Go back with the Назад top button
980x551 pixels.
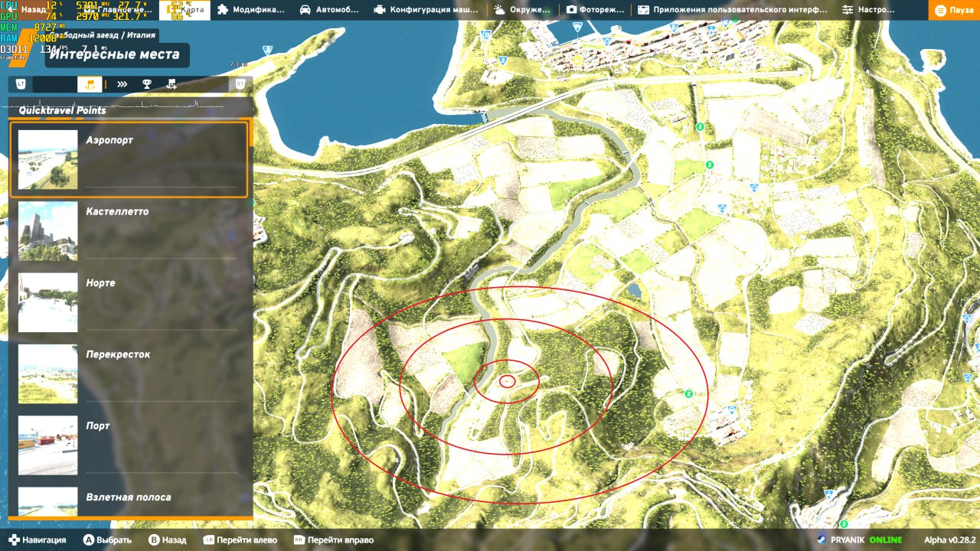(x=28, y=10)
